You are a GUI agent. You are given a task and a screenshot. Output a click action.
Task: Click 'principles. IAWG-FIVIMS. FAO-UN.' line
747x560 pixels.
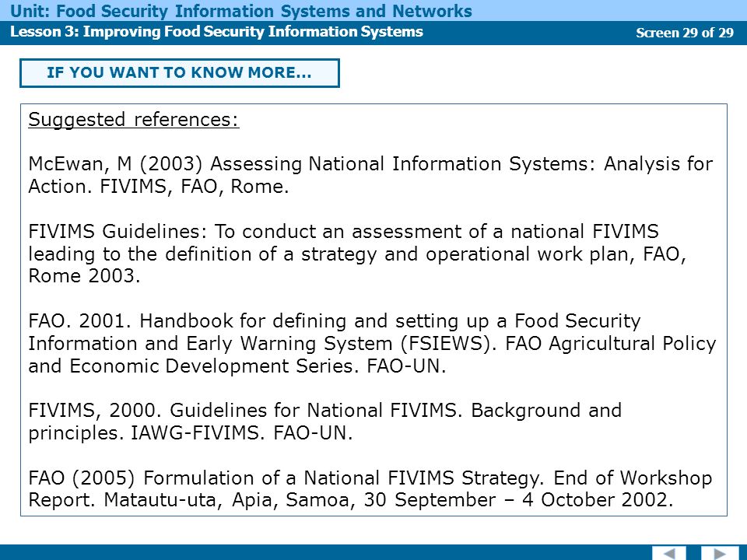191,433
